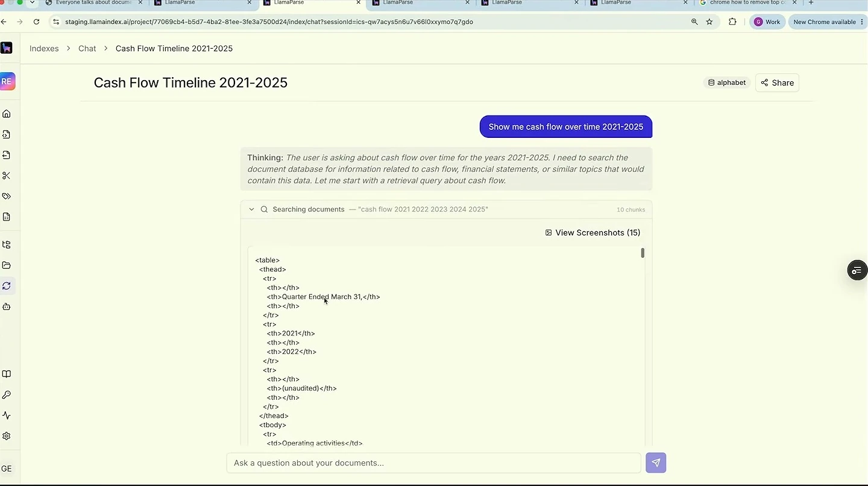
Task: Open the book documentation icon in sidebar
Action: [7, 374]
